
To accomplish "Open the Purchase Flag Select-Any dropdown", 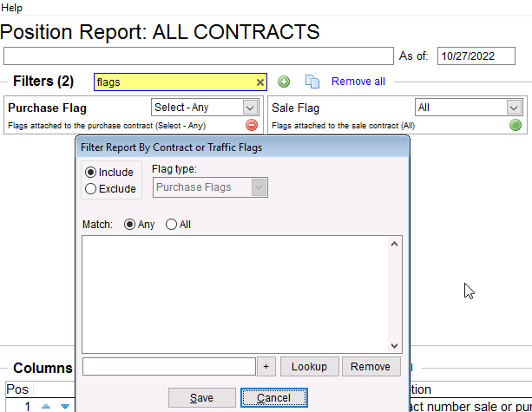I will pos(250,108).
